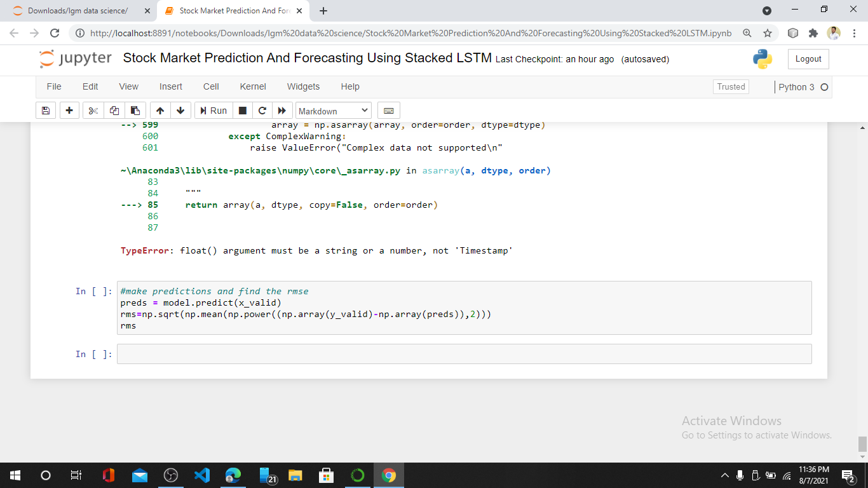The width and height of the screenshot is (868, 488).
Task: Open cell type dropdown showing Markdown
Action: click(334, 111)
